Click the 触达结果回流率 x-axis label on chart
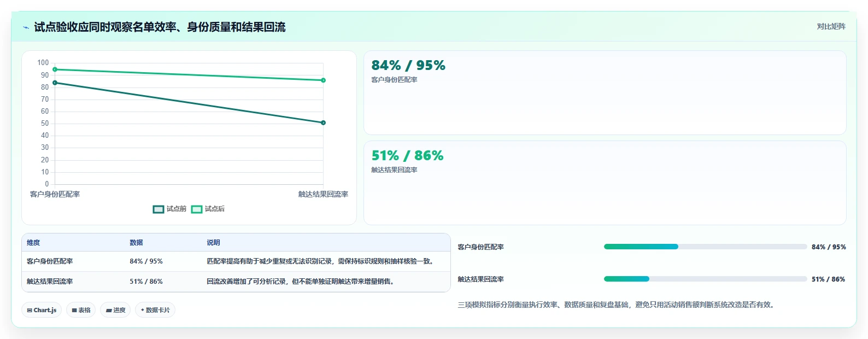Viewport: 868px width, 339px height. 323,194
